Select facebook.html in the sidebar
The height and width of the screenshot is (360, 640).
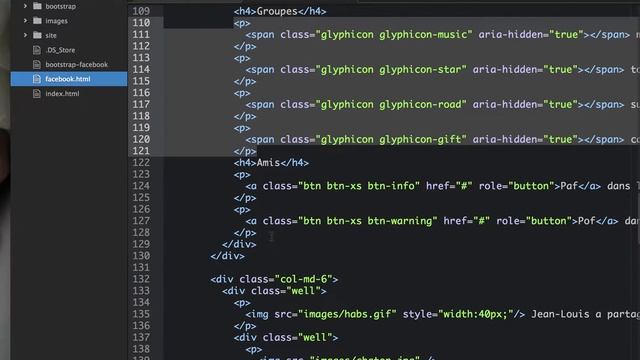(x=69, y=79)
